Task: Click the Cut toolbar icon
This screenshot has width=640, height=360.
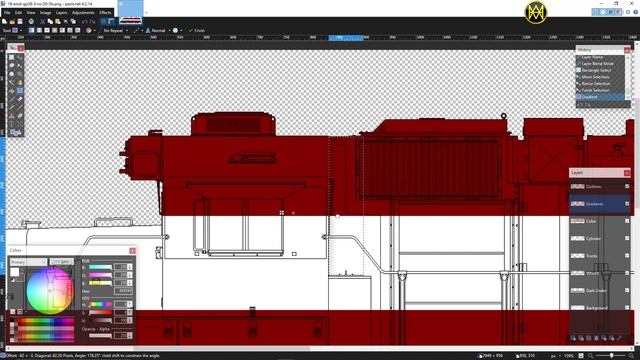Action: click(42, 21)
